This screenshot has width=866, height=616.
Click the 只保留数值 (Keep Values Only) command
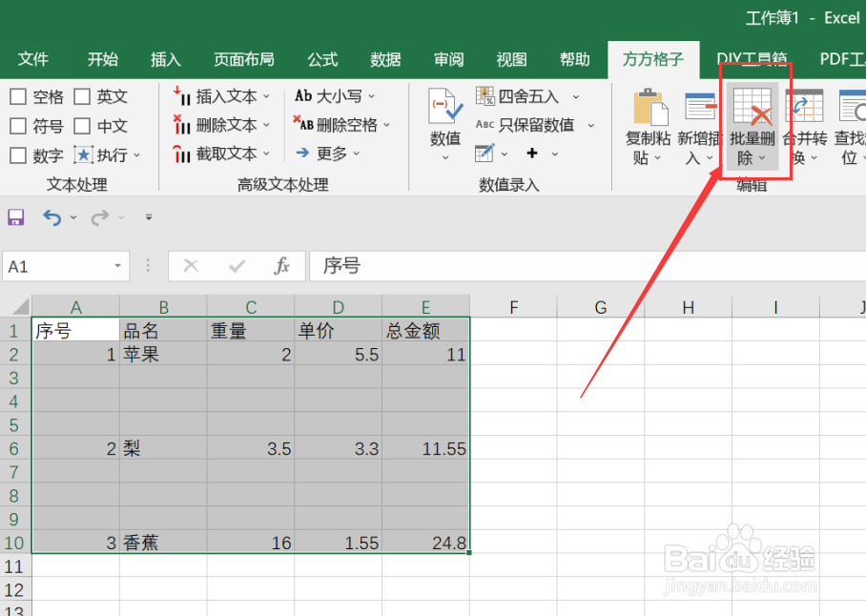tap(535, 124)
